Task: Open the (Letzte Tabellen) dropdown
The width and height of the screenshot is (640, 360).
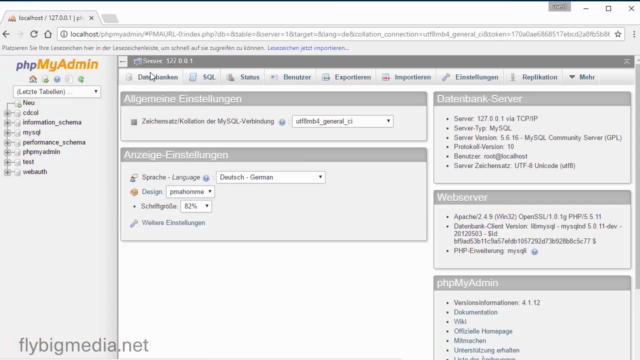Action: click(x=57, y=92)
